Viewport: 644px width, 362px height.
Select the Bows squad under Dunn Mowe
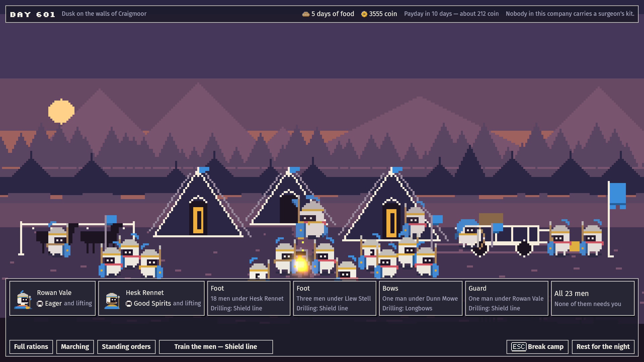(x=421, y=298)
